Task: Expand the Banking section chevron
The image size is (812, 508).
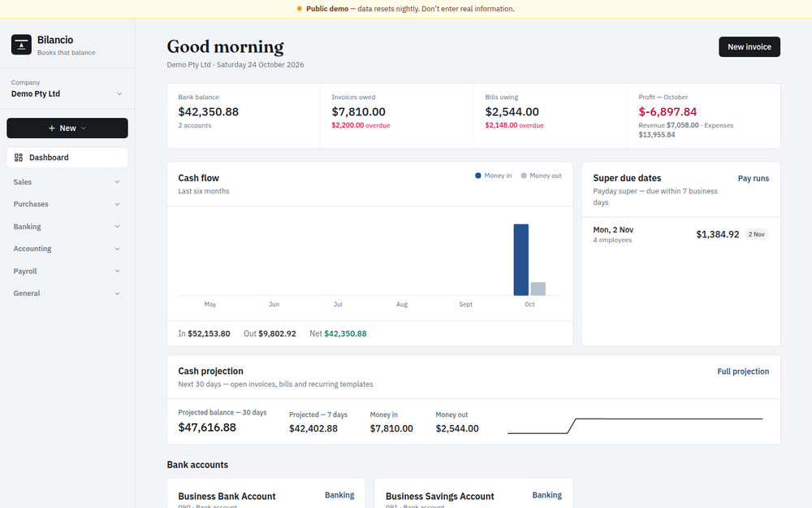Action: 117,227
